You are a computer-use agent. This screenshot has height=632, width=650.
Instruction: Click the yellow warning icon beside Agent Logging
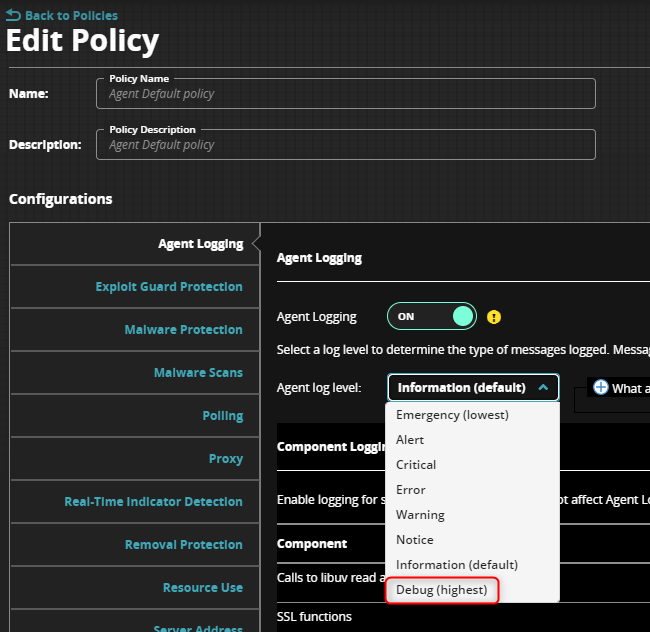pyautogui.click(x=493, y=317)
